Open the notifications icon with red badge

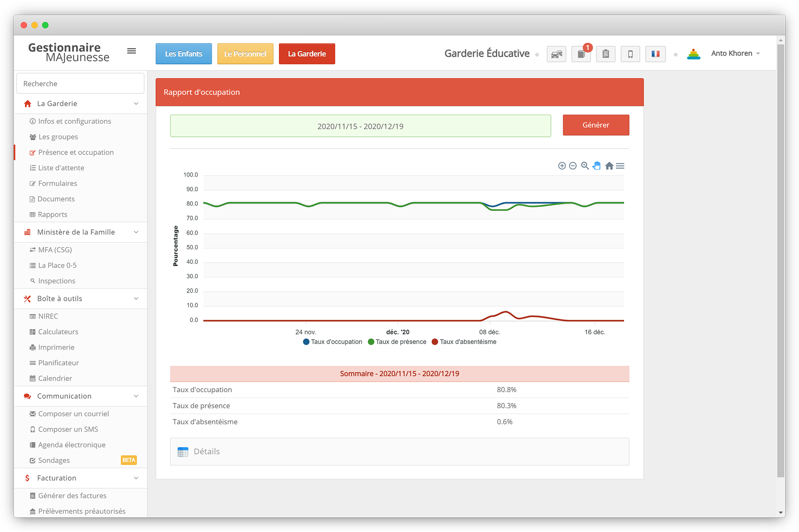pyautogui.click(x=581, y=54)
